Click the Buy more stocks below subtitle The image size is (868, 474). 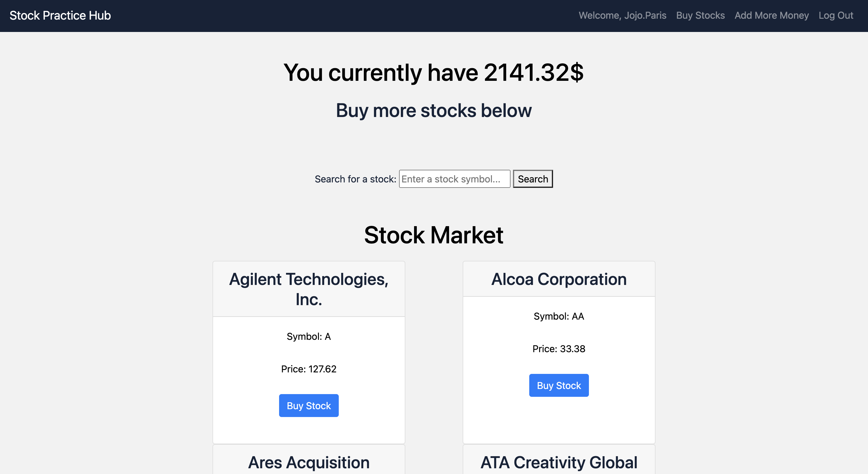[x=434, y=110]
